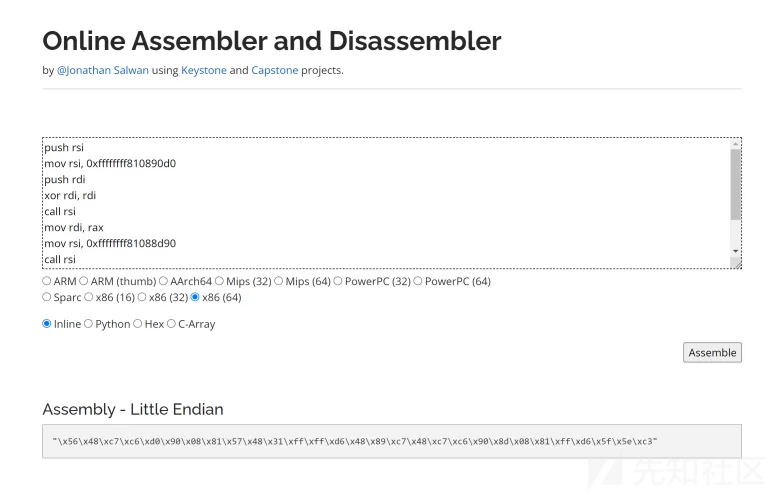783x495 pixels.
Task: Open the Keystone project link
Action: 204,70
